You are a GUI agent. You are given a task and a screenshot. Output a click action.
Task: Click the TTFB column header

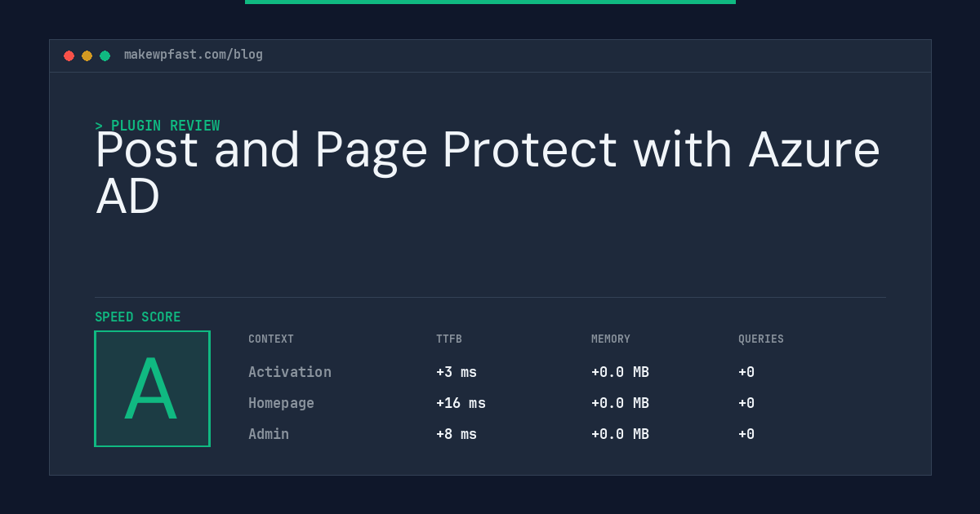point(449,339)
